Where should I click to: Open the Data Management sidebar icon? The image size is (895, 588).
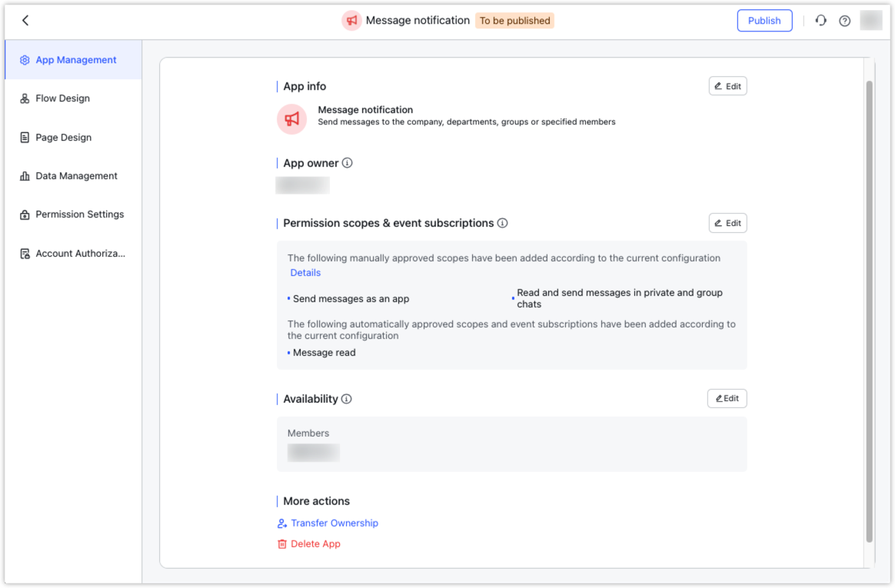tap(24, 175)
